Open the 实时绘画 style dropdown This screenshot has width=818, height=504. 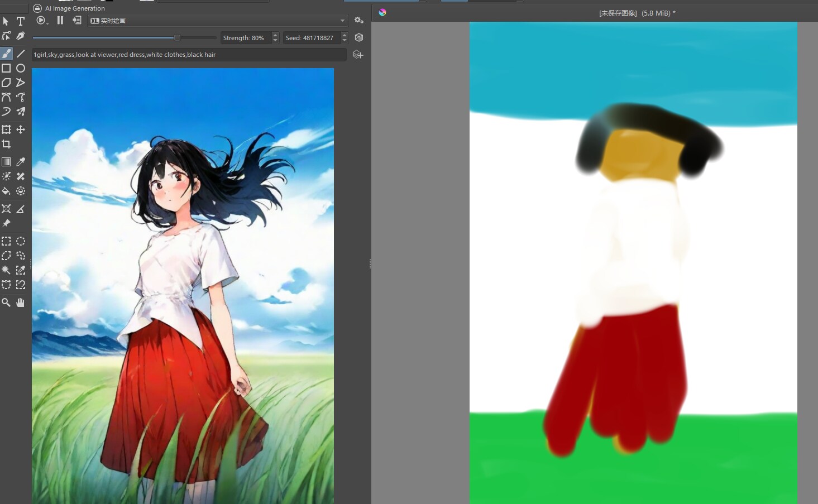218,21
